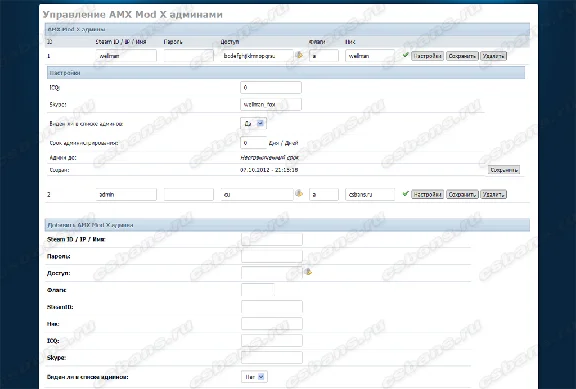
Task: Save settings with Сохранить beside creation date
Action: coord(504,170)
